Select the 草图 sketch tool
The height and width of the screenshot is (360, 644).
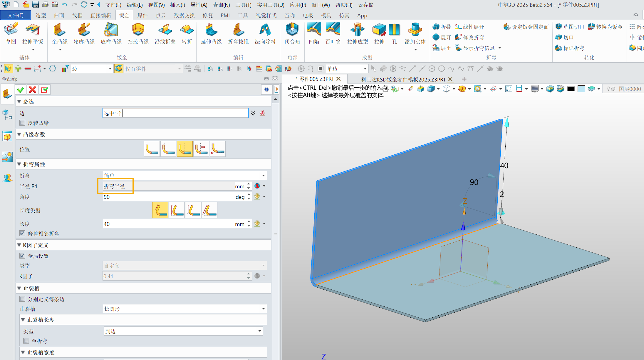pyautogui.click(x=11, y=34)
